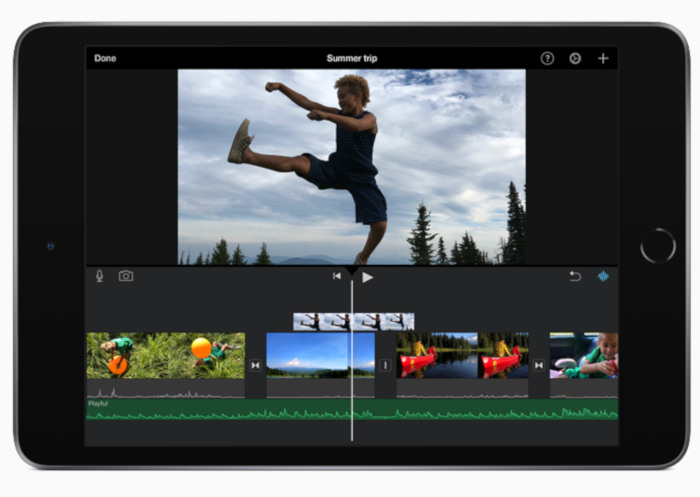This screenshot has width=700, height=497.
Task: Undo the last edit
Action: (x=575, y=276)
